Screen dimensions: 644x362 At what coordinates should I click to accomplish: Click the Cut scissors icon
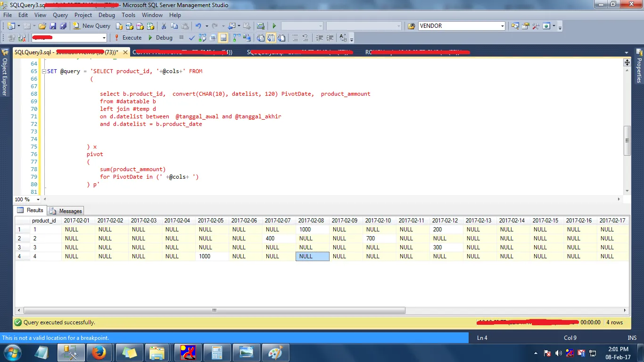tap(164, 26)
